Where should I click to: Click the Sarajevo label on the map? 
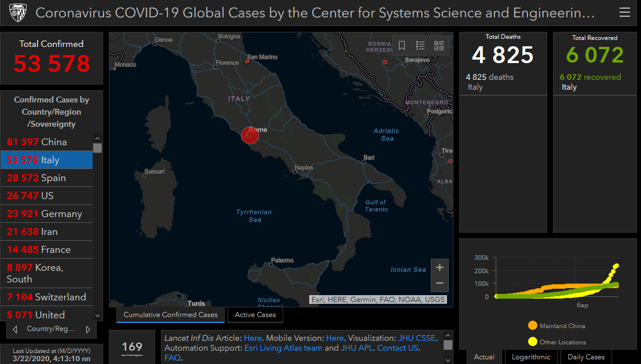[x=417, y=60]
